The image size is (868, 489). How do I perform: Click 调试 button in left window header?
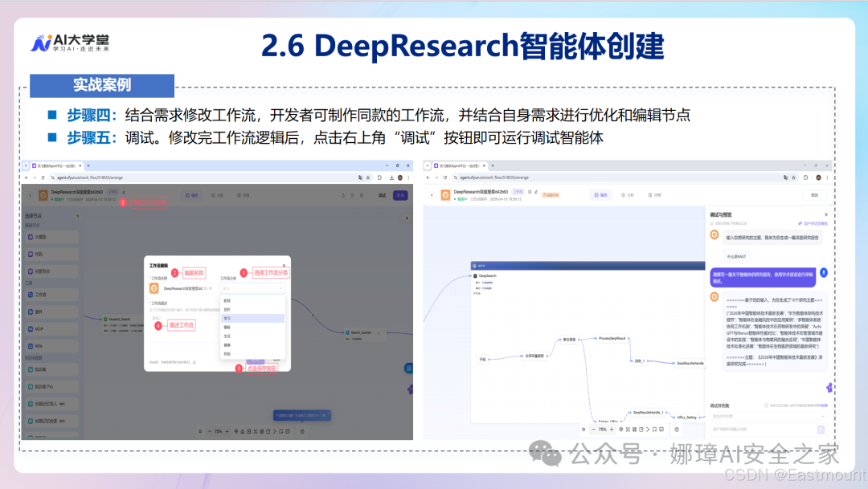[383, 195]
